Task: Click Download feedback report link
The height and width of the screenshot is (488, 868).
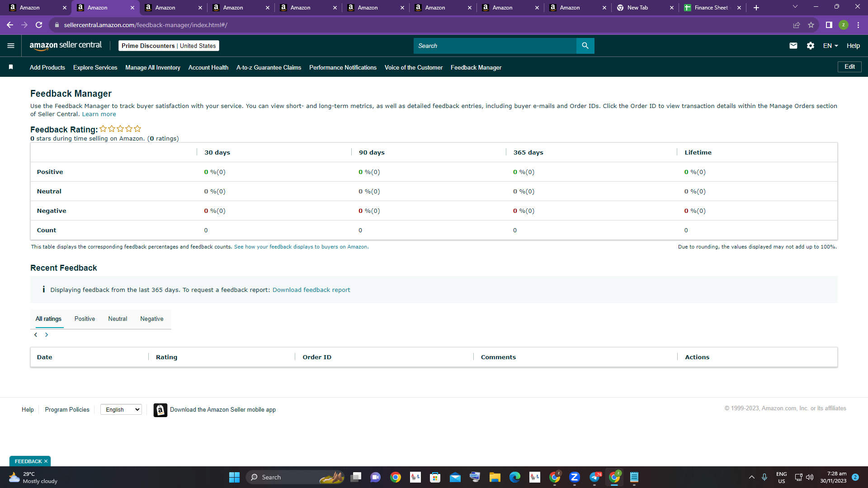Action: [x=311, y=290]
